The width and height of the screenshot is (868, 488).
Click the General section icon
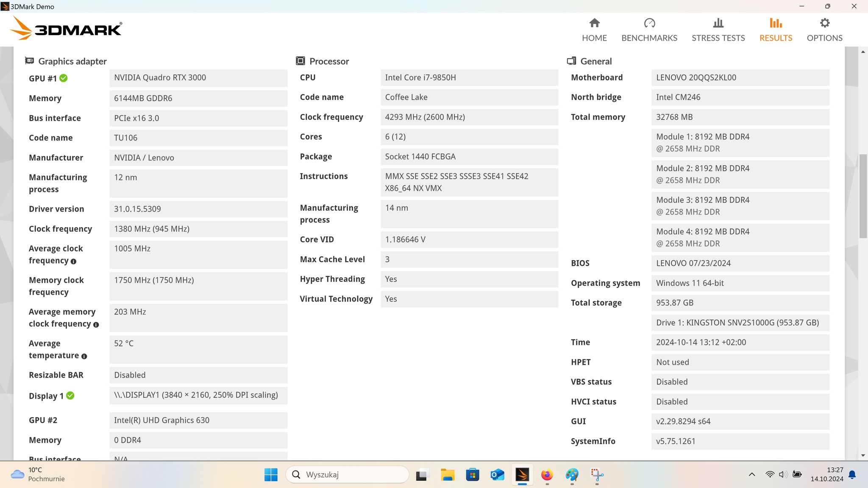click(571, 61)
